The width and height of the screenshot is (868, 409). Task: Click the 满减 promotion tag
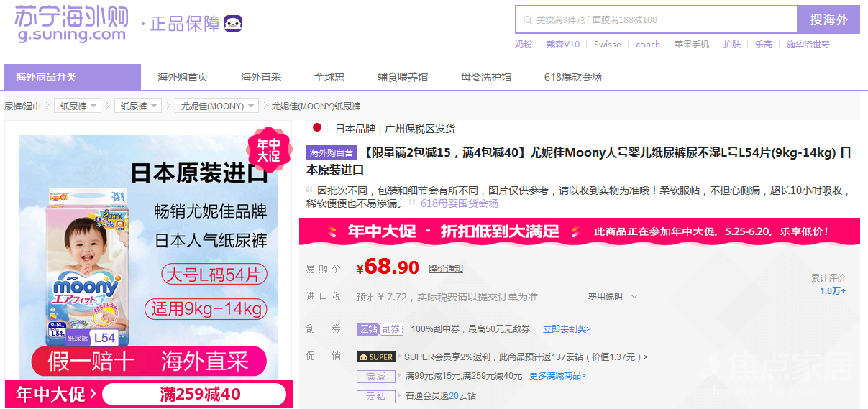click(376, 376)
